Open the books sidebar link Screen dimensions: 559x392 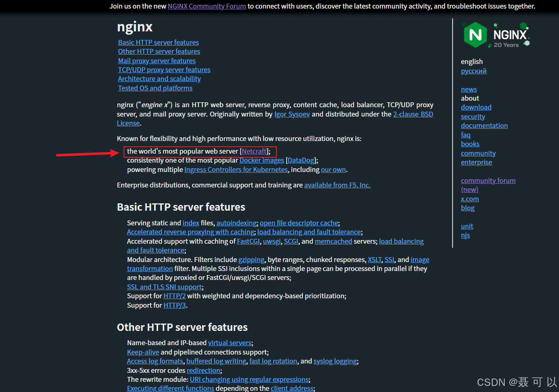[470, 144]
